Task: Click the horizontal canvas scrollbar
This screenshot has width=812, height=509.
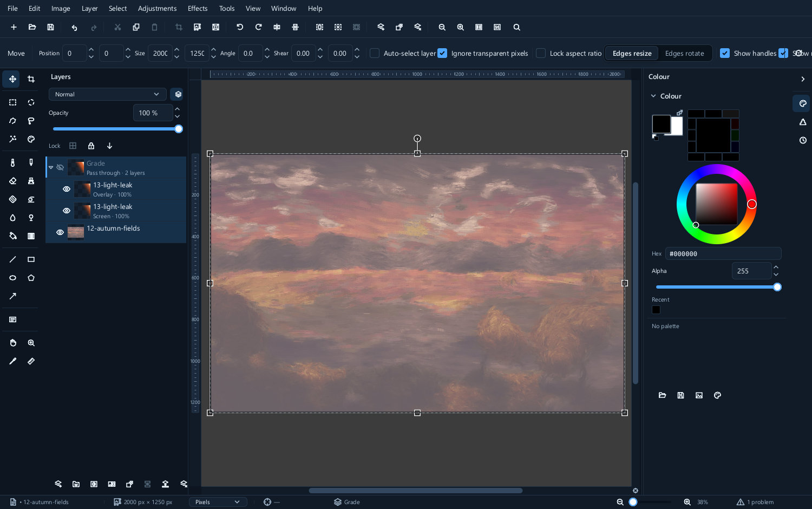Action: pos(416,491)
